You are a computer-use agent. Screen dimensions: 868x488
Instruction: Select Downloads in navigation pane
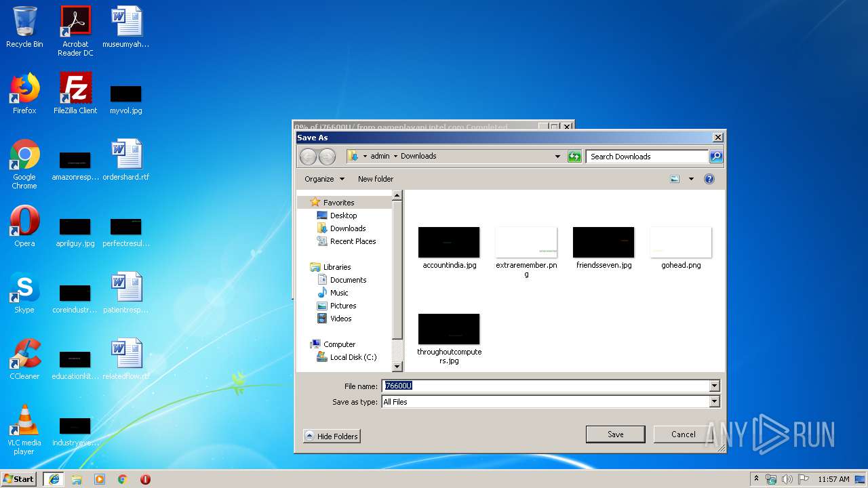348,228
